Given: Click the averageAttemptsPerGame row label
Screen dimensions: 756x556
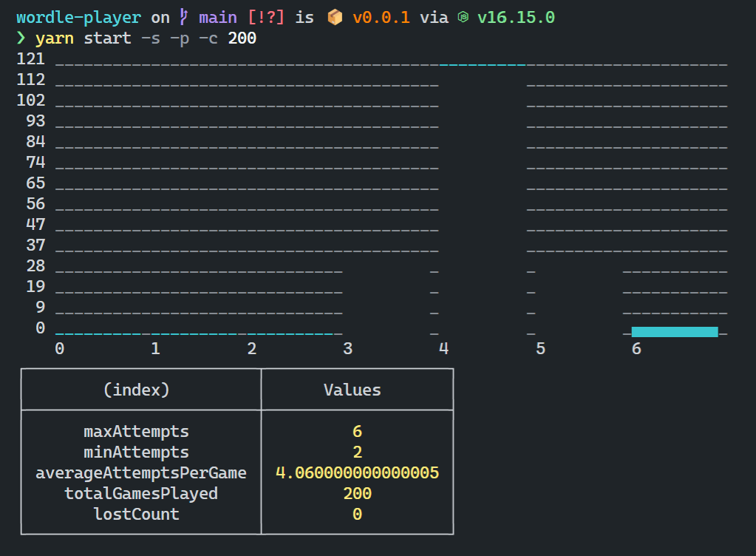Looking at the screenshot, I should (141, 473).
